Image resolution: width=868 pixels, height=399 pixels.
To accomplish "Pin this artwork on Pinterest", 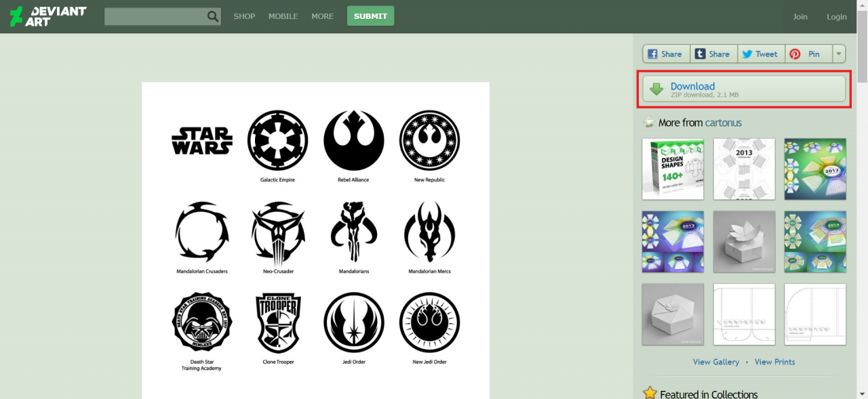I will click(x=808, y=54).
